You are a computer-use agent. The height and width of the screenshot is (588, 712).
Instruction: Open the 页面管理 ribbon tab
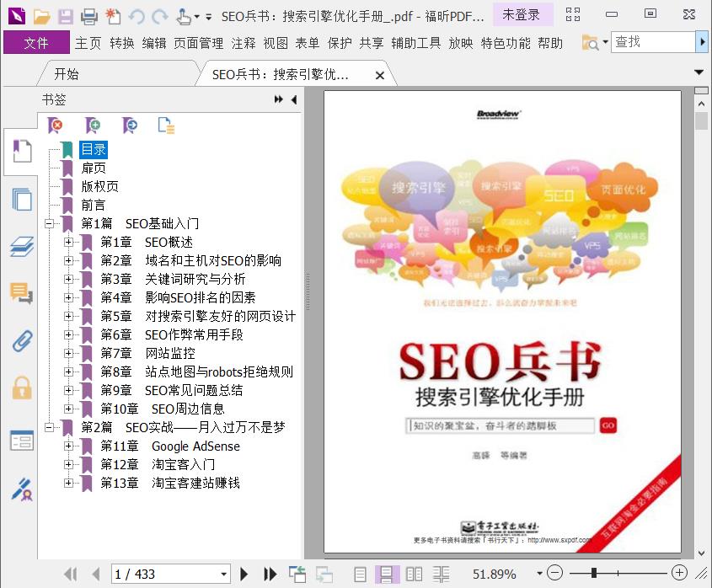tap(199, 43)
